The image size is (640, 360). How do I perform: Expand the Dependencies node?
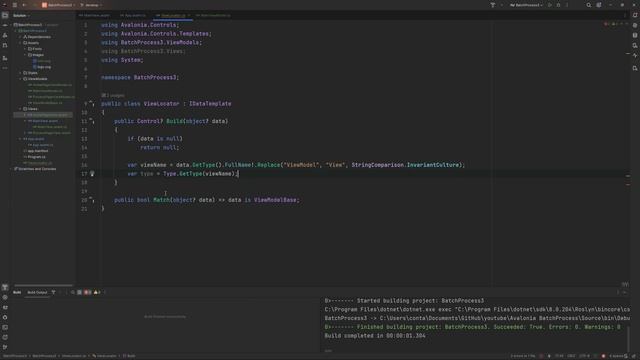tap(20, 37)
